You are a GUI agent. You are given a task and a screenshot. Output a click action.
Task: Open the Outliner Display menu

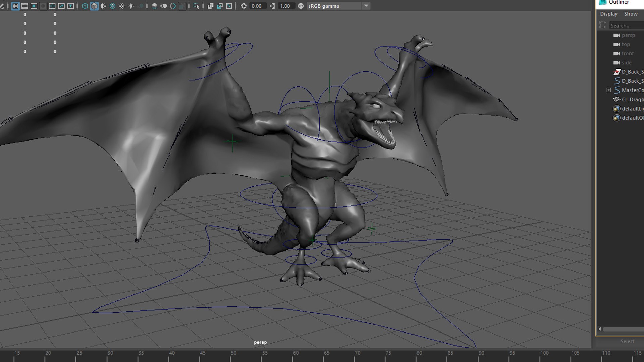(608, 14)
